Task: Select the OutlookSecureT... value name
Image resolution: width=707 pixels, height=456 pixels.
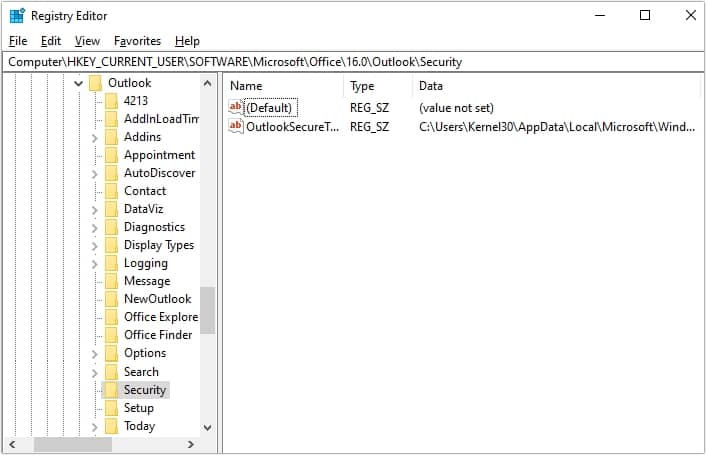Action: 293,127
